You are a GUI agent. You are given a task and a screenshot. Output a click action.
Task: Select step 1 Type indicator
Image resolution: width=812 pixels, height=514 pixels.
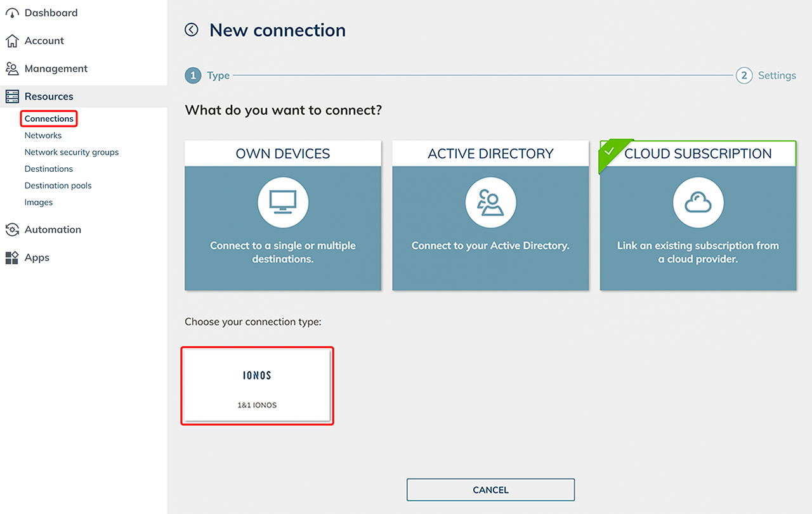pos(193,75)
